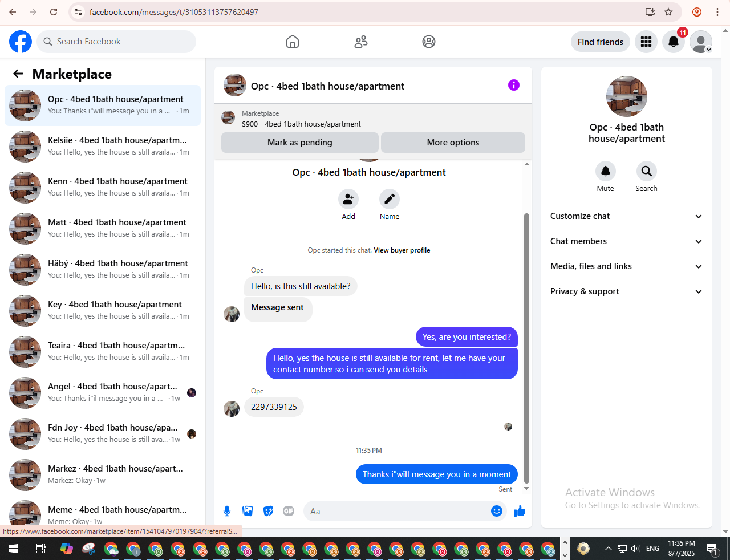Open the Home feed icon
Image resolution: width=730 pixels, height=560 pixels.
point(293,42)
